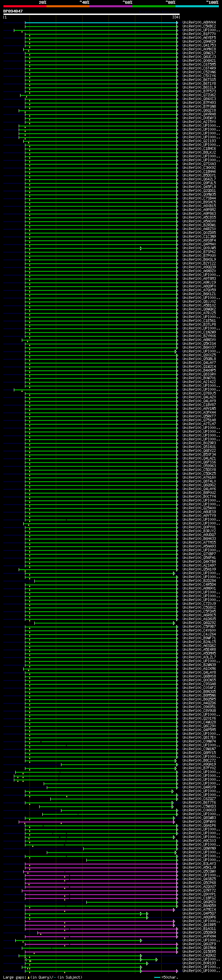The image size is (222, 980).
Task: Click the short green bar of Q8WYN9
Action: click(130, 848)
